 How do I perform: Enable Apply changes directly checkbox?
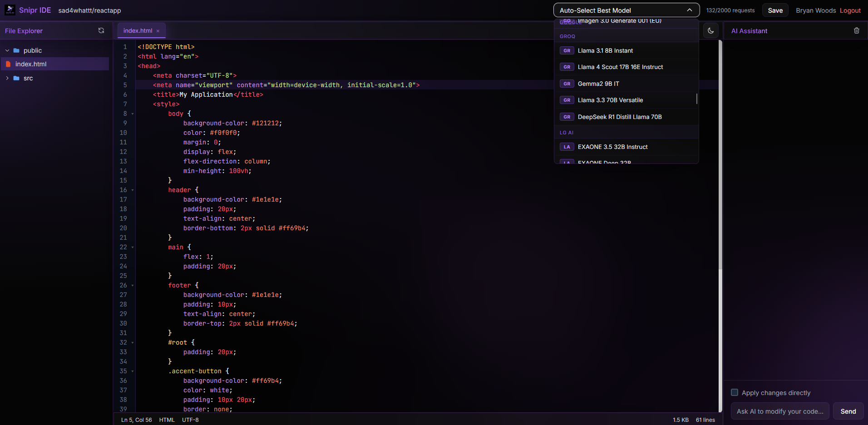(735, 392)
